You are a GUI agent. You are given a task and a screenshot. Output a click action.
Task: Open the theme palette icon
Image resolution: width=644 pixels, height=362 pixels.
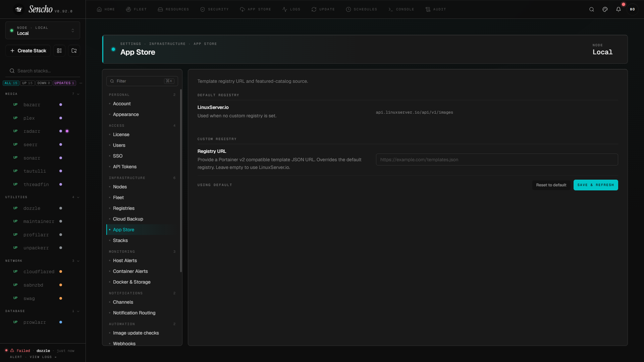click(605, 9)
